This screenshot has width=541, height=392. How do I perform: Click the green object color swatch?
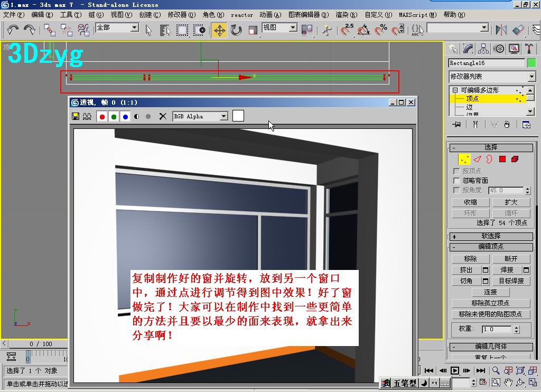pyautogui.click(x=531, y=63)
